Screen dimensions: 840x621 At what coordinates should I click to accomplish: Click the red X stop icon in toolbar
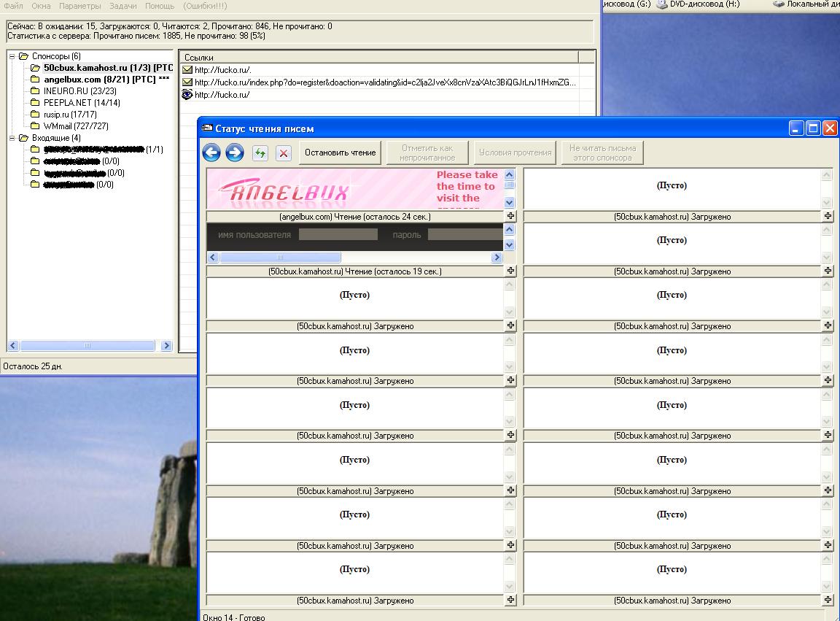pyautogui.click(x=284, y=153)
